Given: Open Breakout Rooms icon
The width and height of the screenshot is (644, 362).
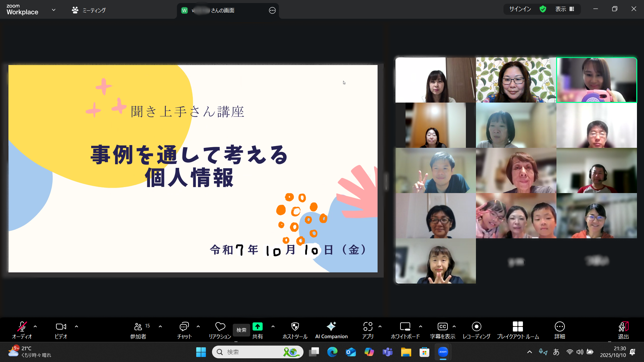Looking at the screenshot, I should pos(518,327).
